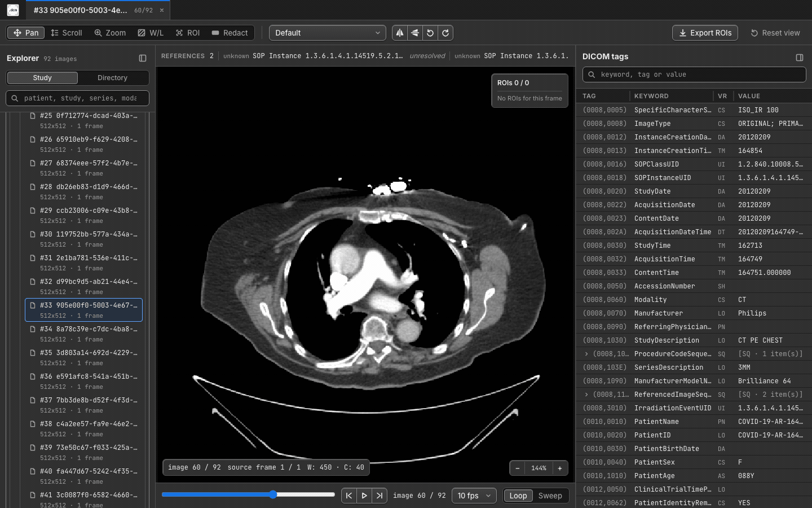Jump to the first image
Image resolution: width=812 pixels, height=508 pixels.
349,496
